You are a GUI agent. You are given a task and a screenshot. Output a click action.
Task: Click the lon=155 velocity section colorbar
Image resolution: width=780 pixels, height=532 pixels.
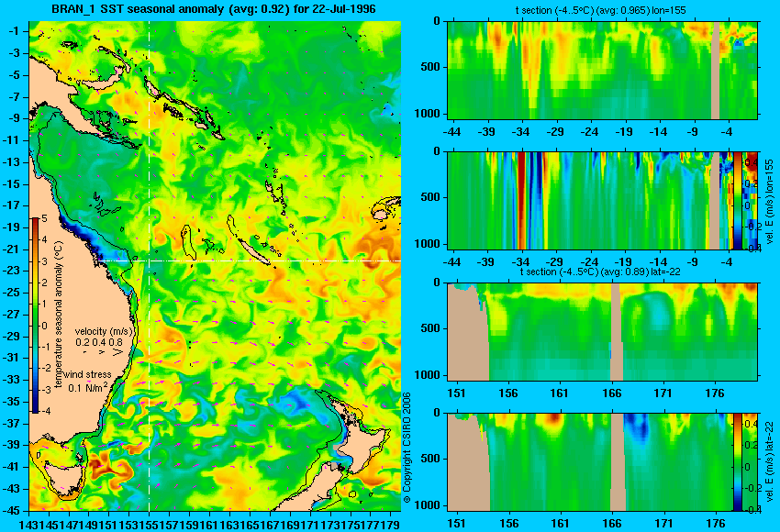738,200
